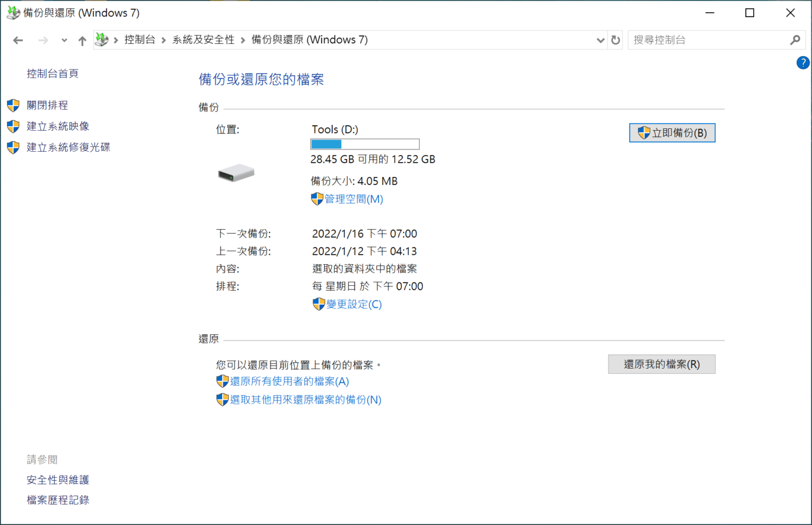Click the up-level arrow icon

tap(82, 40)
